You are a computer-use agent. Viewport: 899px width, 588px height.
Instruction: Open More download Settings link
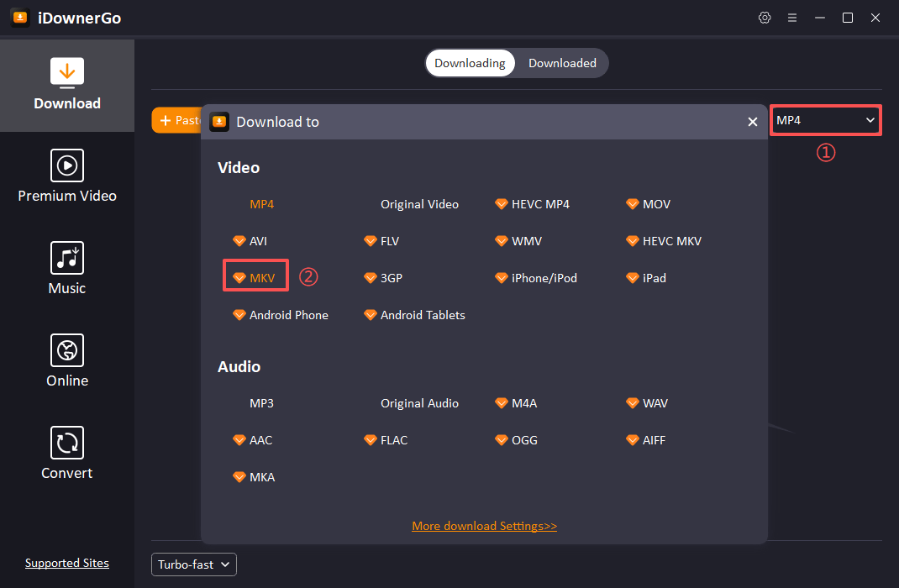[x=484, y=526]
